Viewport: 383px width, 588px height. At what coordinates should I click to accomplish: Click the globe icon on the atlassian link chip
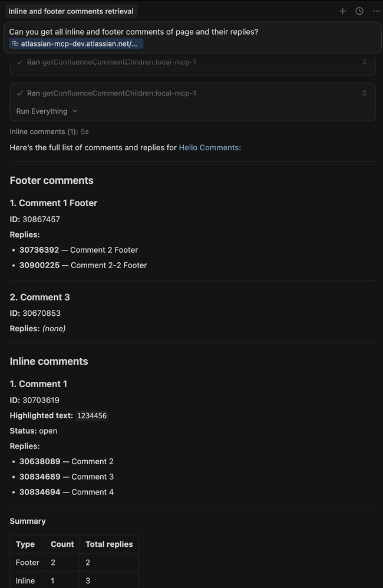click(14, 43)
